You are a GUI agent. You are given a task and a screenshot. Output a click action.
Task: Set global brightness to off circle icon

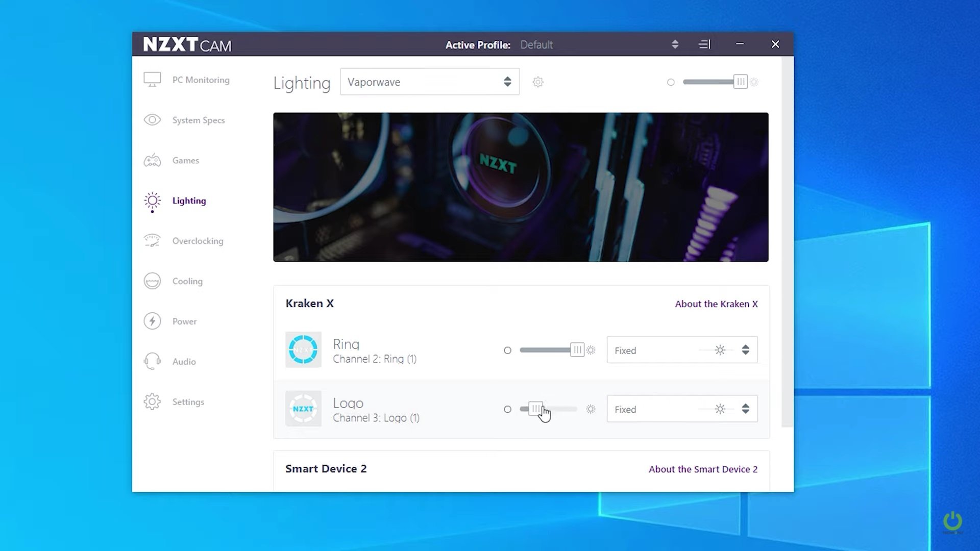[671, 82]
